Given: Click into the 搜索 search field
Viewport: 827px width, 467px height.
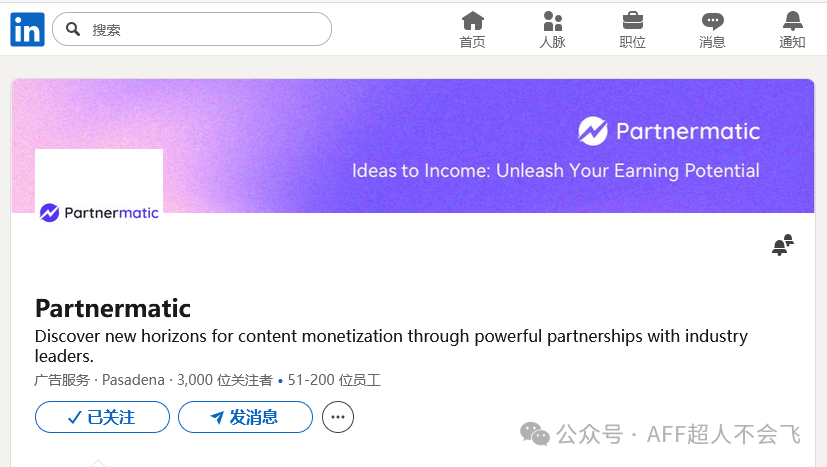Looking at the screenshot, I should click(x=200, y=30).
